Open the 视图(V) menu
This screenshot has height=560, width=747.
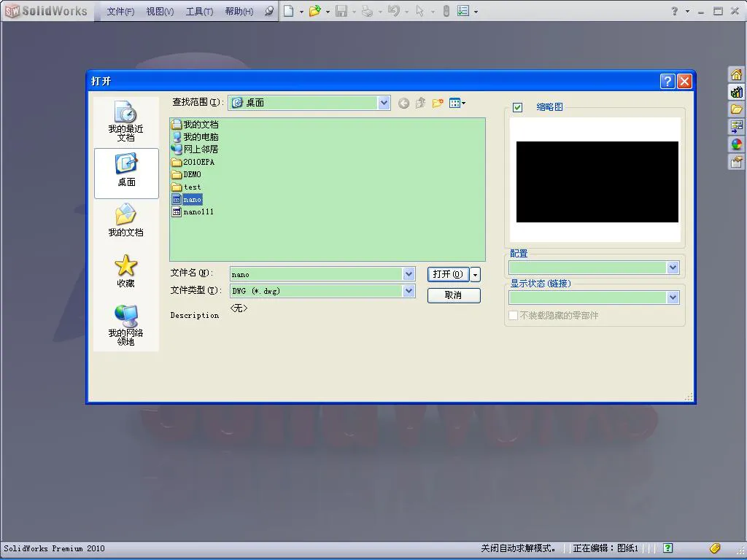click(160, 12)
